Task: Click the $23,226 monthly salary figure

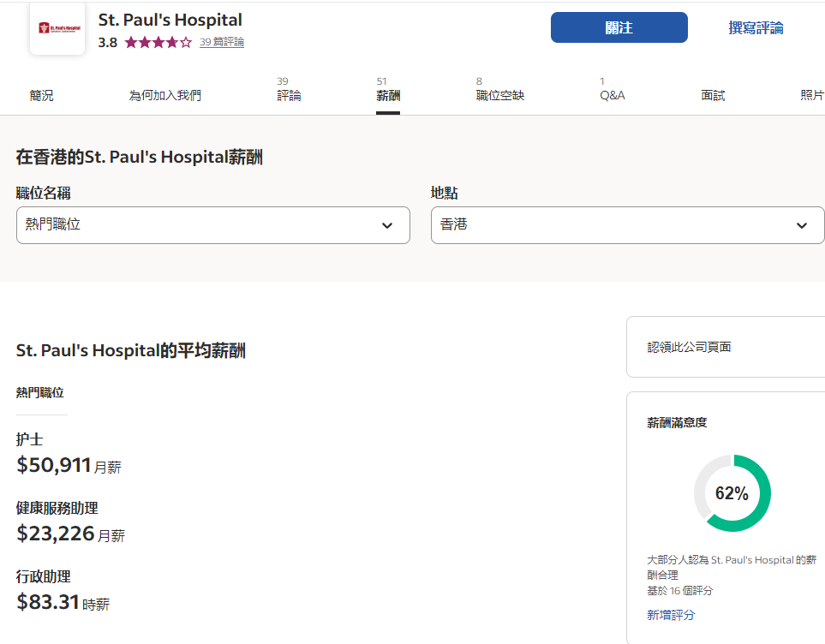Action: click(55, 534)
